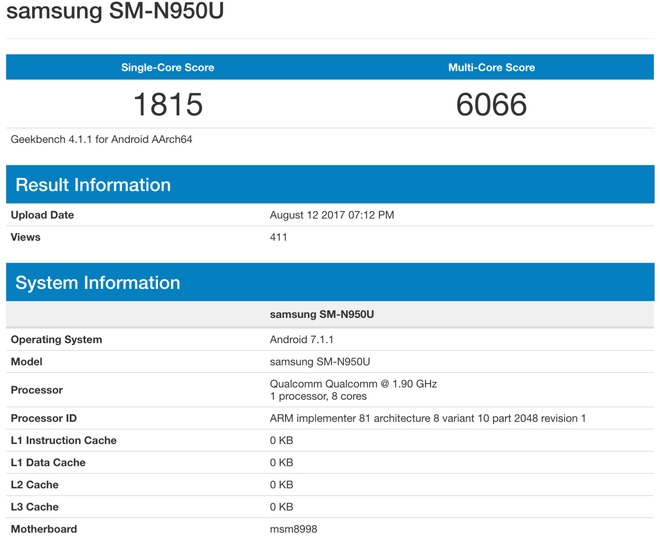Screen dimensions: 660x538
Task: Click the 'samsung SM-N950U' page title
Action: (x=115, y=10)
